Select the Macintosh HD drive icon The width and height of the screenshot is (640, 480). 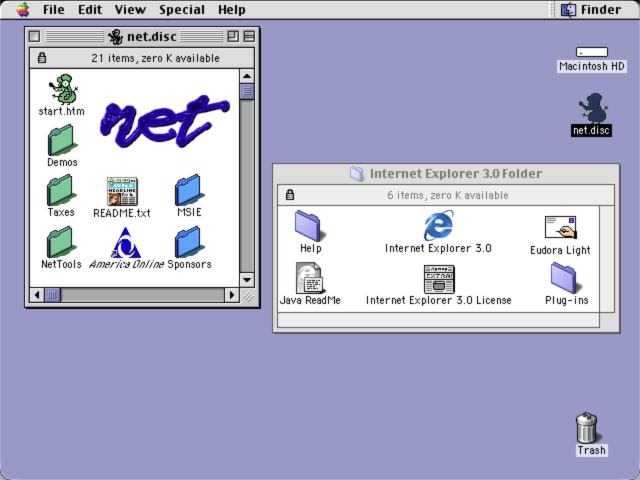click(x=592, y=52)
